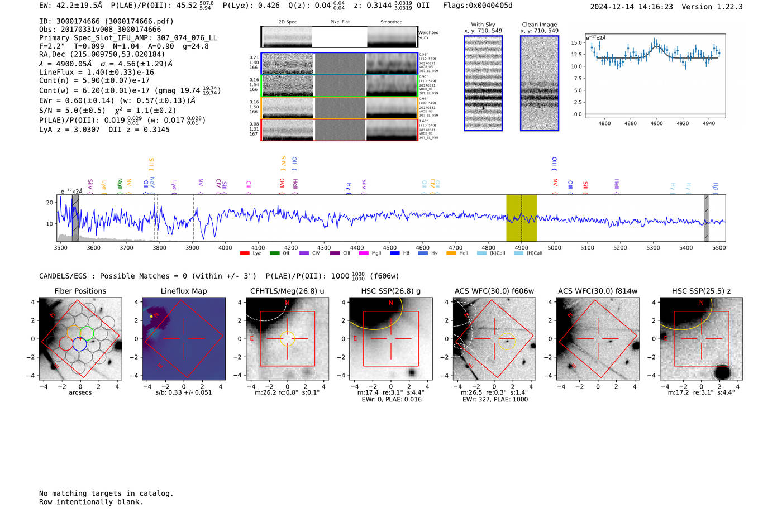Click the LyA z = 3.0307 text

[69, 130]
